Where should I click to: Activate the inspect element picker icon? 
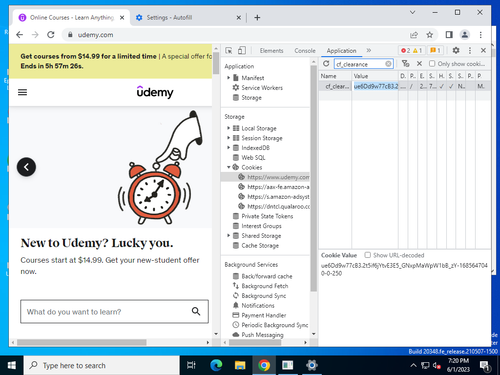coord(229,51)
